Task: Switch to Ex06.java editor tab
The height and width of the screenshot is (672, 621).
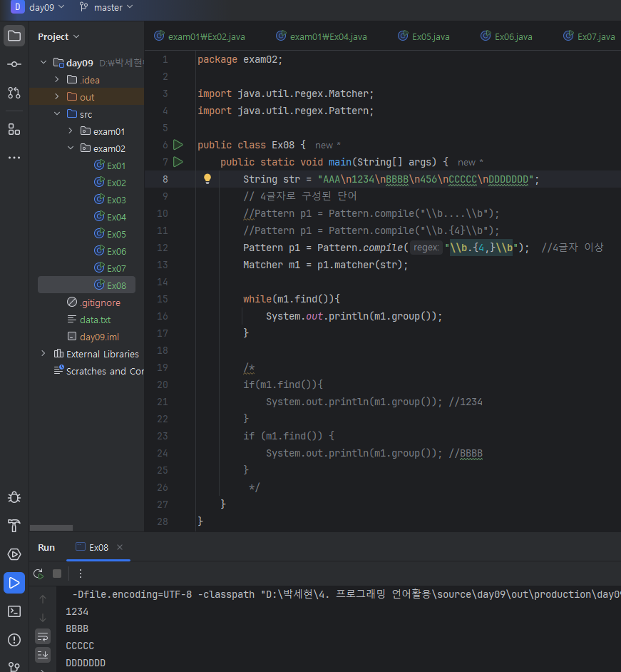Action: pos(506,36)
